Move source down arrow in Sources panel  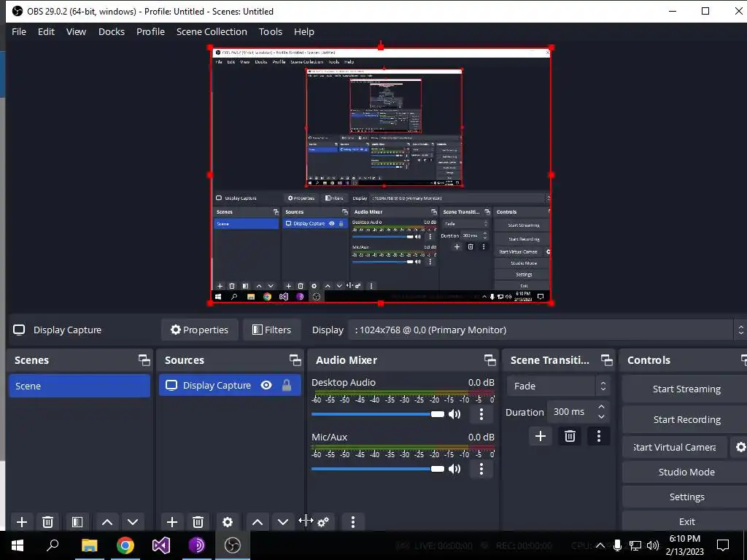tap(283, 522)
